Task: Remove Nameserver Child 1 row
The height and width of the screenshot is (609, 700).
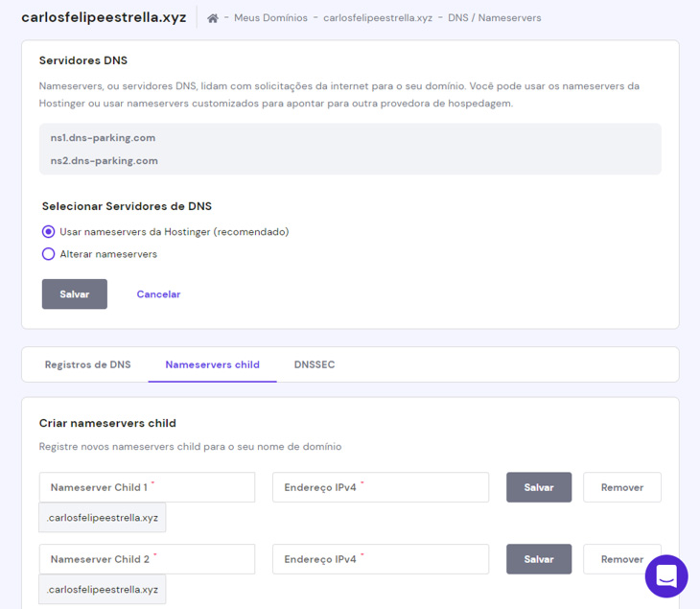Action: [622, 487]
